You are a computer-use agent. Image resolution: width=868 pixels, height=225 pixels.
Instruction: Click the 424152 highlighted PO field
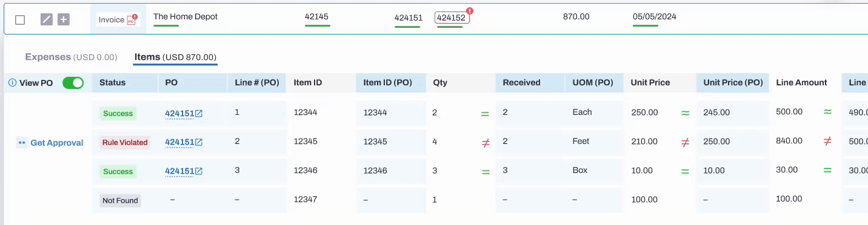pos(452,18)
